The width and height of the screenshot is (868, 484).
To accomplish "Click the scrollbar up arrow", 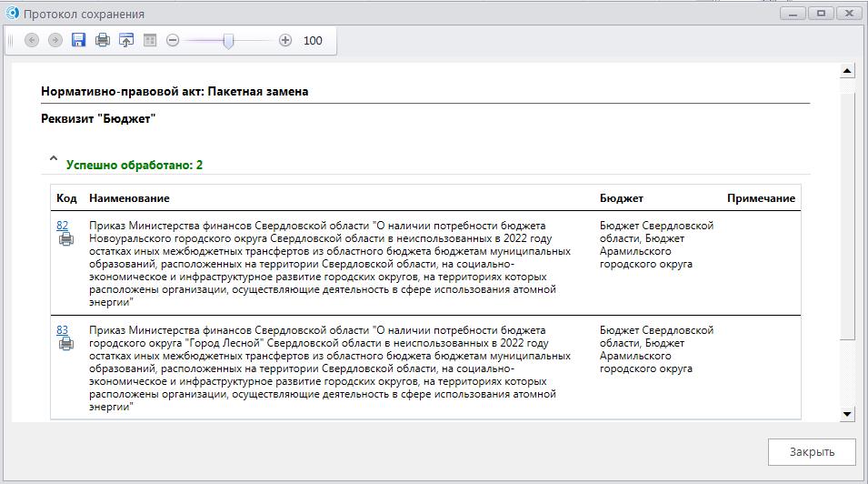I will click(847, 70).
